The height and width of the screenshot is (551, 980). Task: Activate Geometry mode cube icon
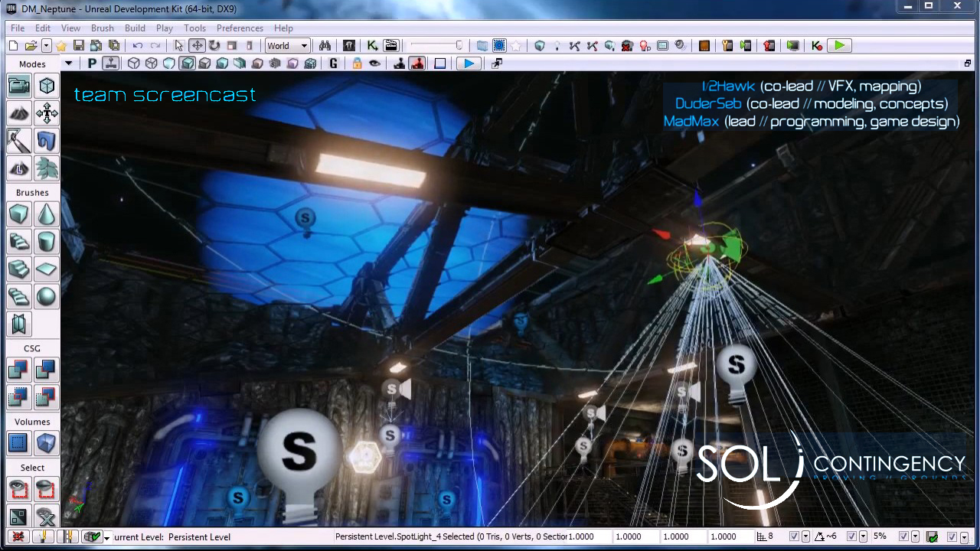tap(47, 86)
